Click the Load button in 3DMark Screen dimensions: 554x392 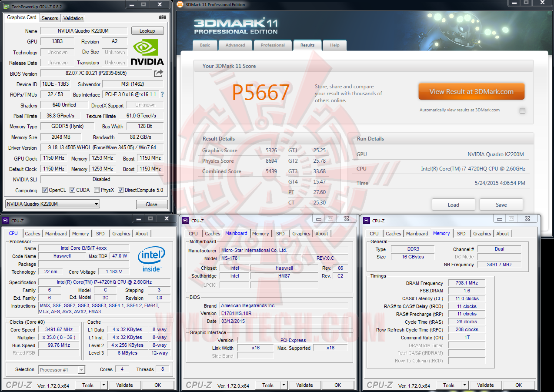(x=453, y=204)
